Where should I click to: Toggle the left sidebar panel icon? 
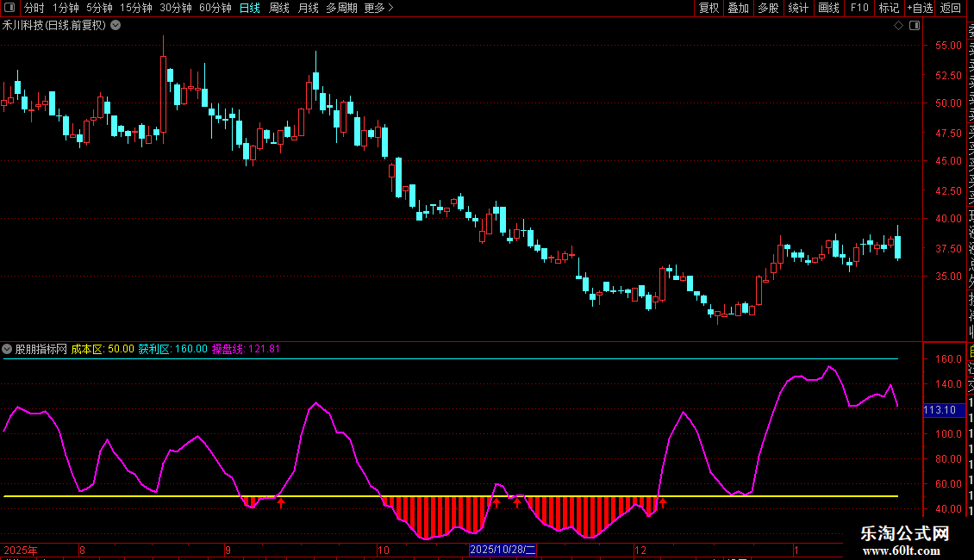click(10, 8)
